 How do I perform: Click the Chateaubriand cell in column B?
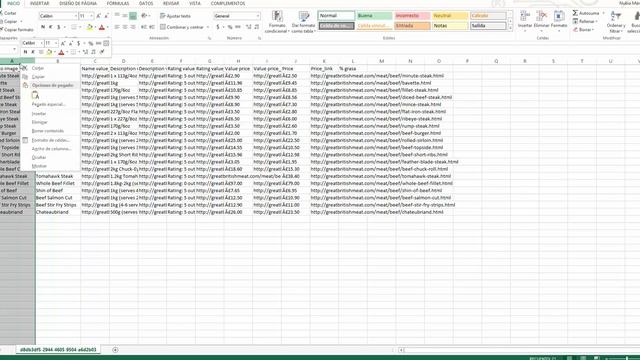point(58,212)
